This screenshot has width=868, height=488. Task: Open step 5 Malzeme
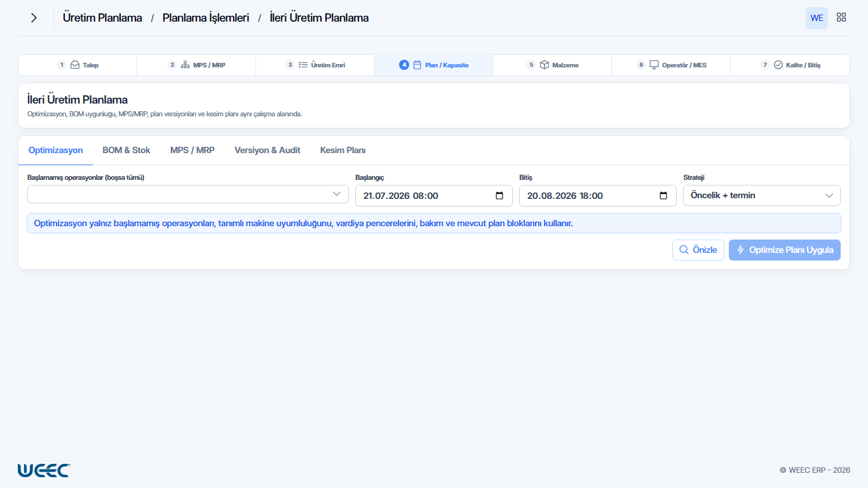(x=552, y=65)
